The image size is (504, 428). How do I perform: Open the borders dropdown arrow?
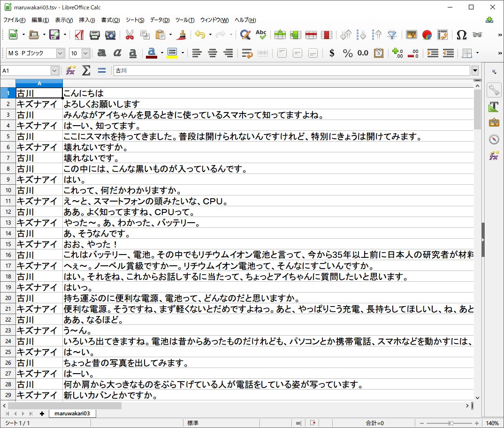click(477, 53)
